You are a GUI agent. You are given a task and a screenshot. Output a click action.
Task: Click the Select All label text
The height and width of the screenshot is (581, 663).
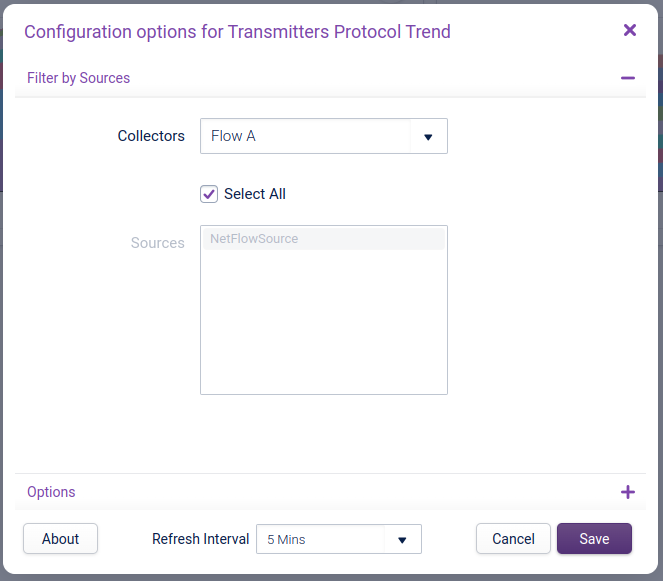[255, 194]
